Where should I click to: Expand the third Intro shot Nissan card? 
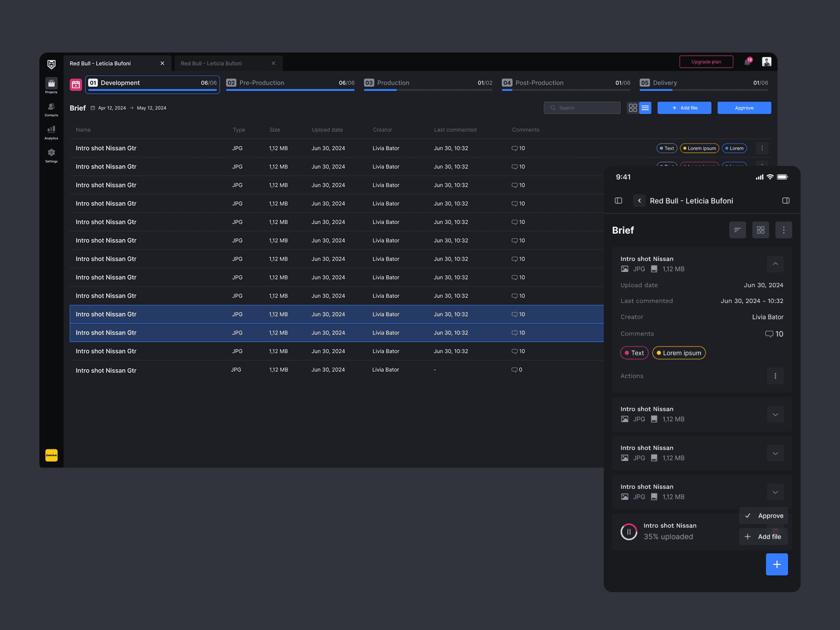click(x=775, y=453)
